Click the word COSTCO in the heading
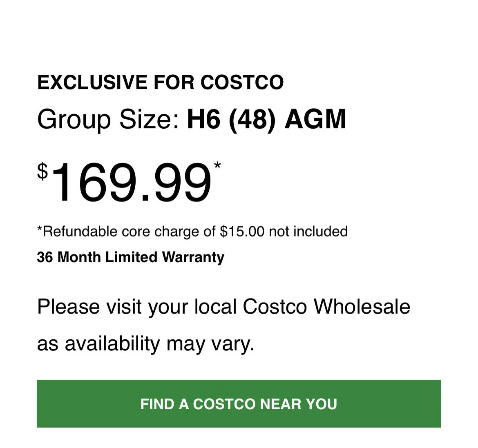This screenshot has width=478, height=448. click(x=242, y=82)
